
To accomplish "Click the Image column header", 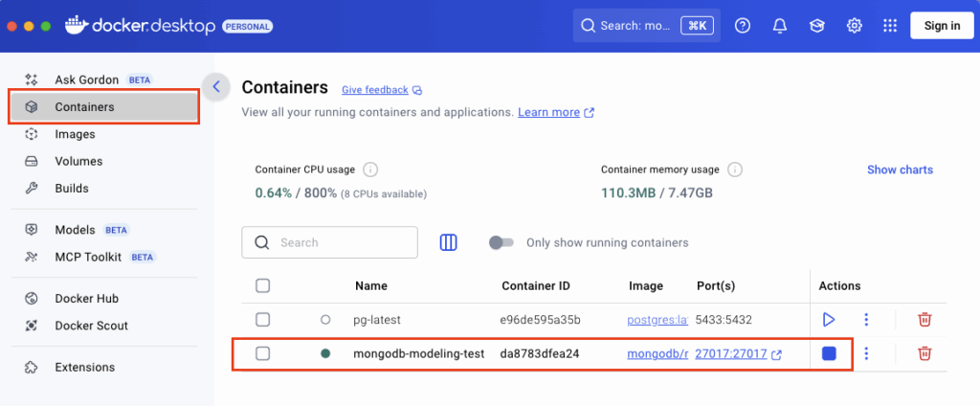I will (x=646, y=286).
